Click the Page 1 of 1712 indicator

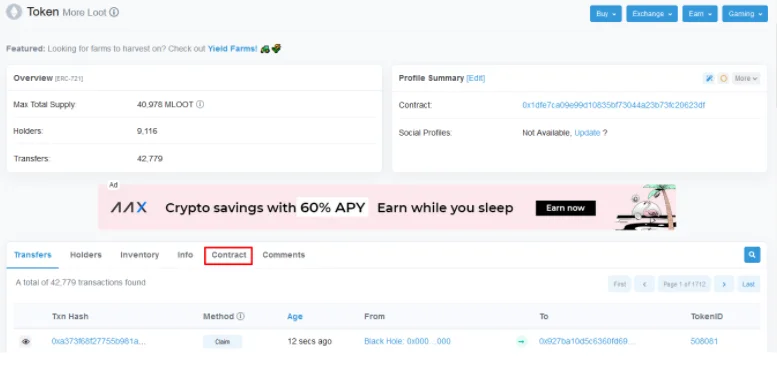click(x=684, y=284)
